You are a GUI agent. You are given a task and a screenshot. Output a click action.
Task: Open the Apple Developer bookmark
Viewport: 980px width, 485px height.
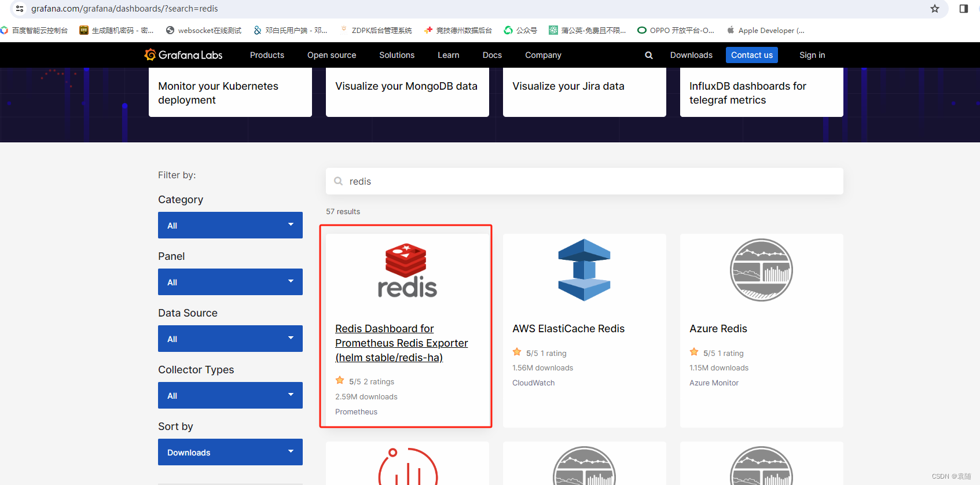(766, 30)
